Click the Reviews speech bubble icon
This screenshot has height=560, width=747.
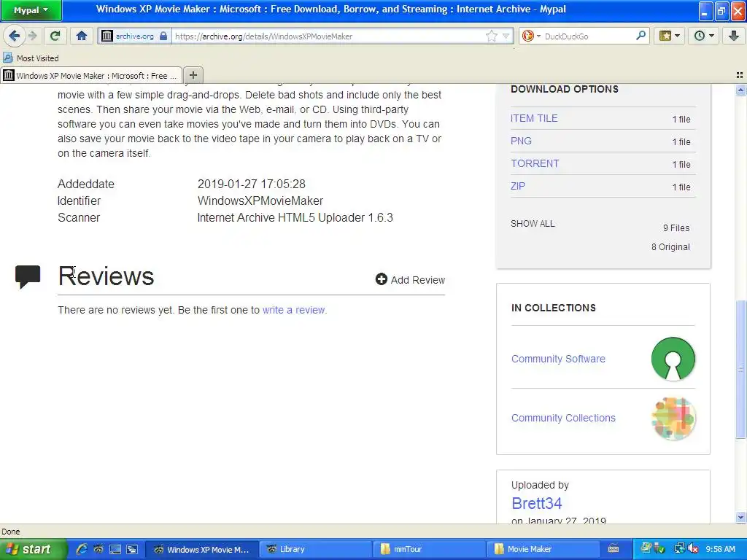[x=28, y=276]
